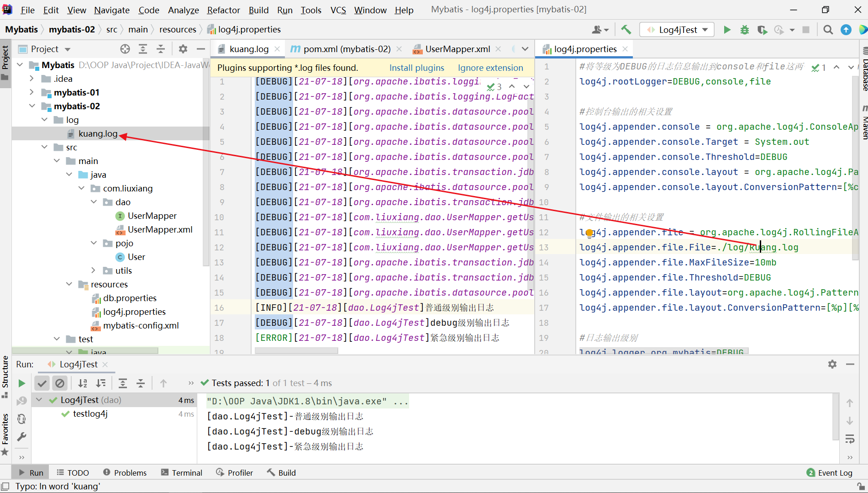Viewport: 868px width, 493px height.
Task: Open the Problems tool window
Action: pyautogui.click(x=125, y=473)
